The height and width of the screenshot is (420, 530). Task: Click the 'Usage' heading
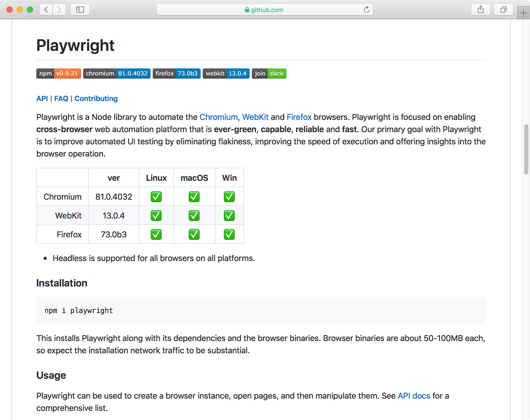pos(51,375)
